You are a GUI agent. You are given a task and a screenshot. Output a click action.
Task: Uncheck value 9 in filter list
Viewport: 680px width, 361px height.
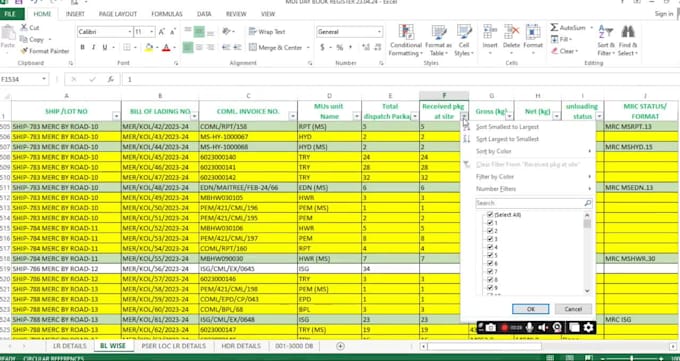[490, 288]
